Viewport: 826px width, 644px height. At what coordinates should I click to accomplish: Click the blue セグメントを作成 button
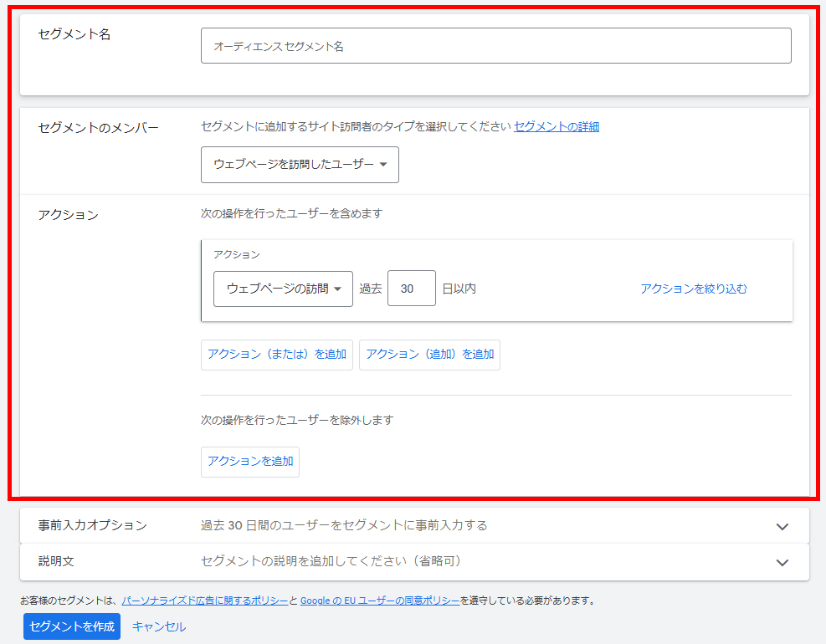(x=72, y=626)
